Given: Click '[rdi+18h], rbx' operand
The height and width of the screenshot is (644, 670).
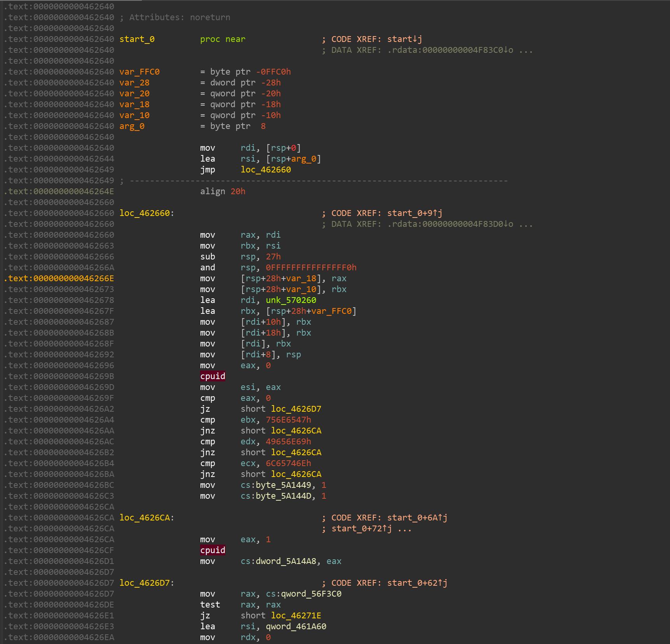Looking at the screenshot, I should click(276, 333).
